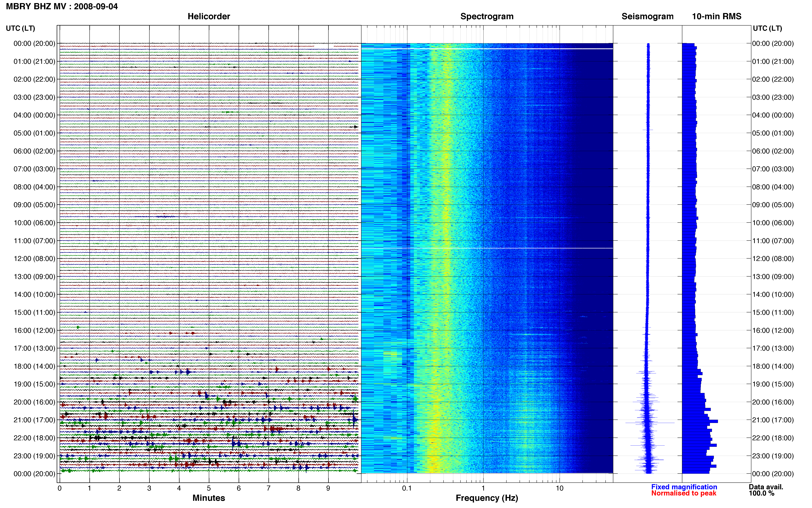This screenshot has width=812, height=508.
Task: Click the 'Spectrogram' panel heading
Action: (x=487, y=16)
